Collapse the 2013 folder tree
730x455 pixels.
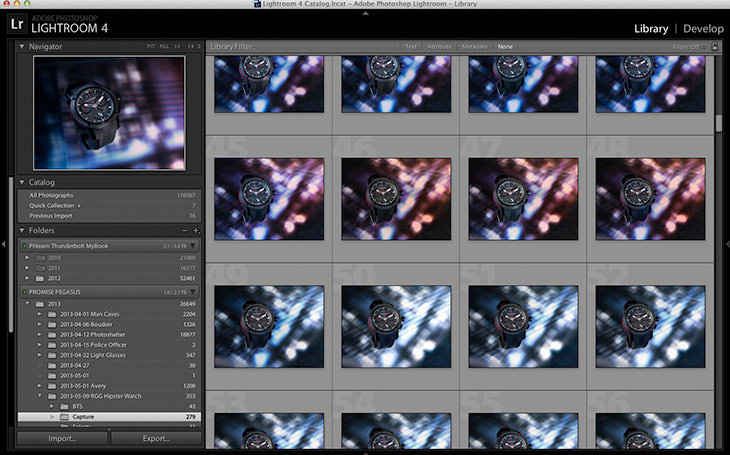[27, 304]
